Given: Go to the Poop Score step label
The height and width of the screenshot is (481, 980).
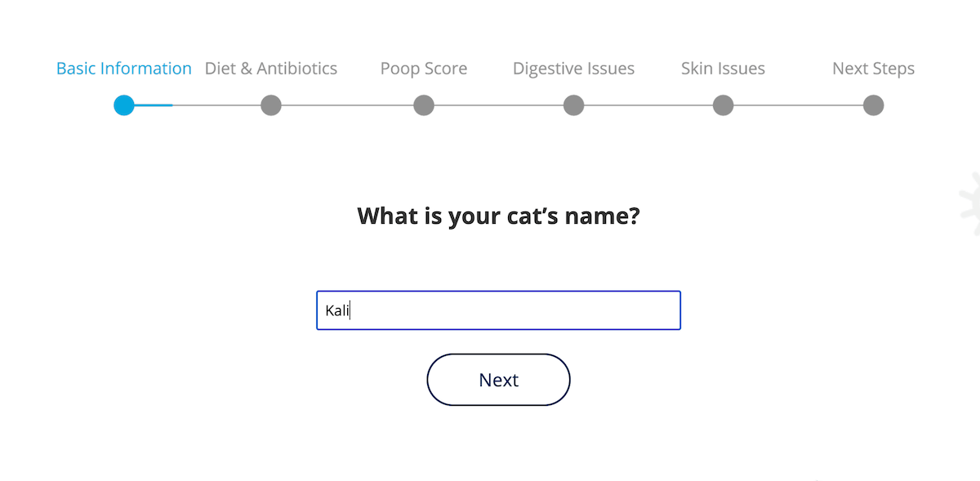Looking at the screenshot, I should pos(423,69).
